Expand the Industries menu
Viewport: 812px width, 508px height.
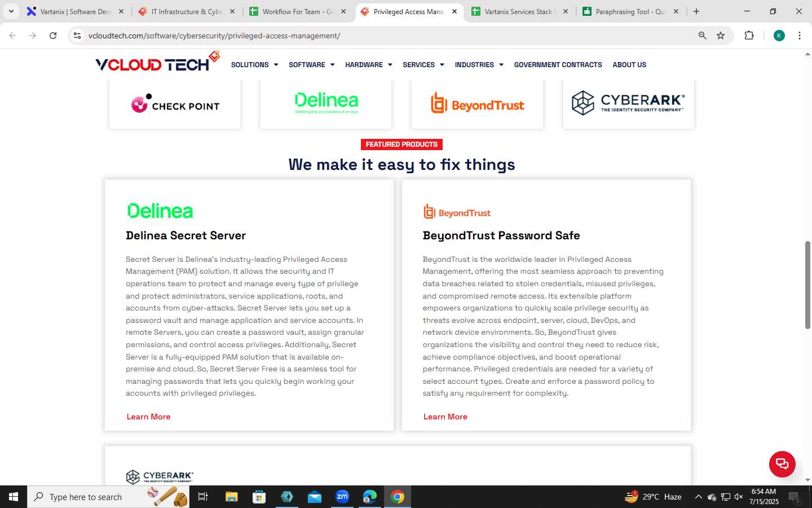point(479,65)
